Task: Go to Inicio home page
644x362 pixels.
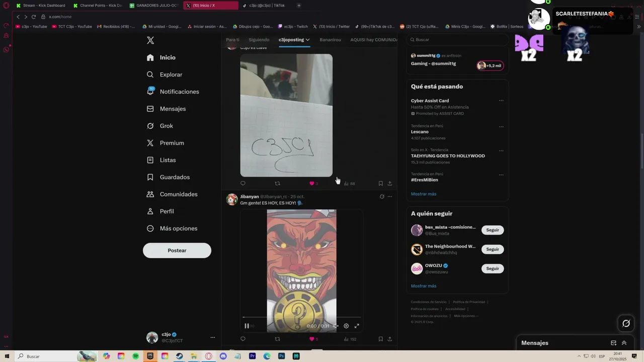Action: [161, 57]
